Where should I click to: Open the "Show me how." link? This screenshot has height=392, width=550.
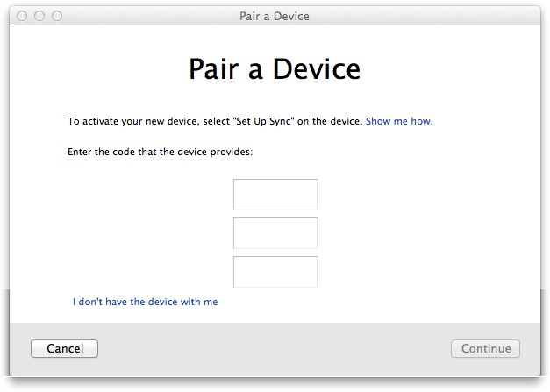point(399,121)
